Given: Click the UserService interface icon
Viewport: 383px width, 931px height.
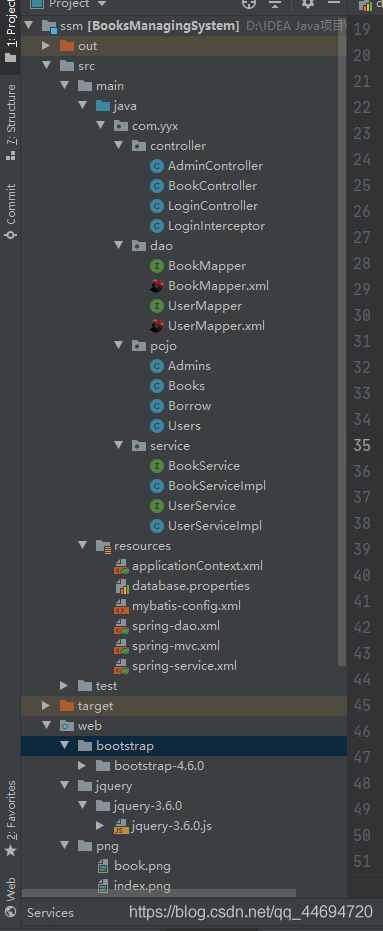Looking at the screenshot, I should pyautogui.click(x=157, y=506).
